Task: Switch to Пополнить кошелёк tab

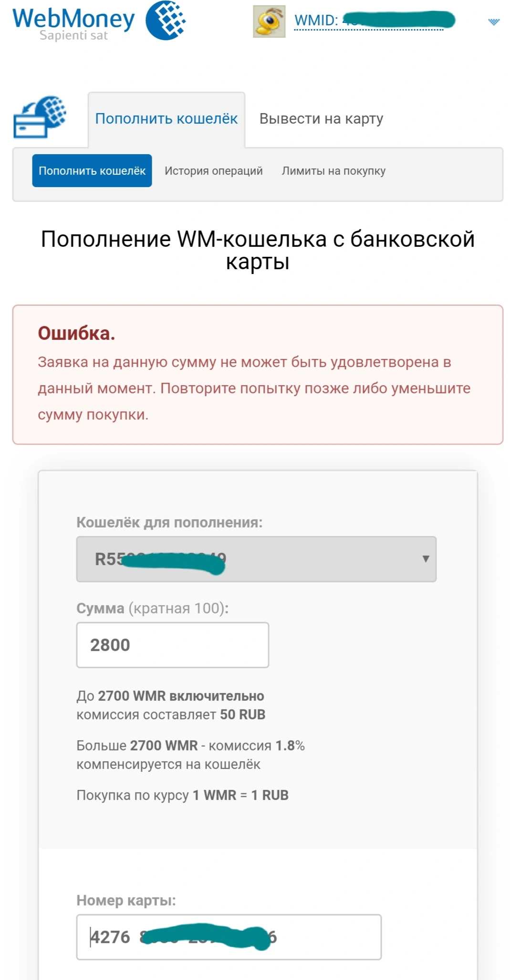Action: [167, 119]
